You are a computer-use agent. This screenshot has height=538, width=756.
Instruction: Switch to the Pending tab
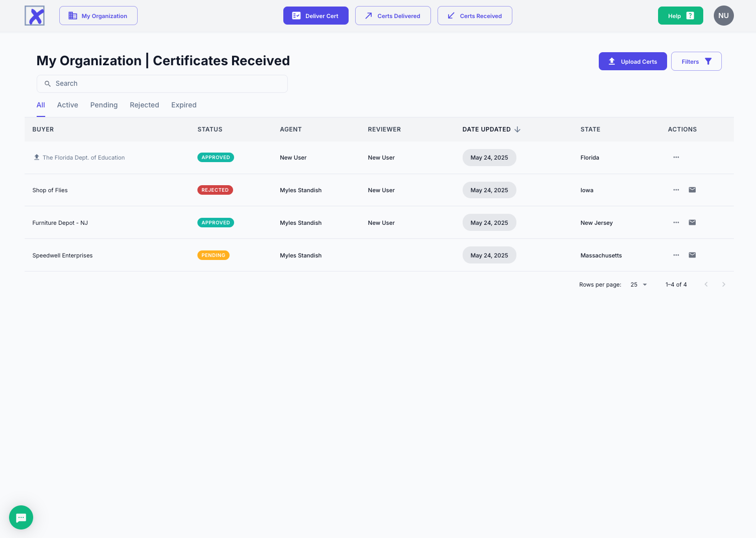104,105
